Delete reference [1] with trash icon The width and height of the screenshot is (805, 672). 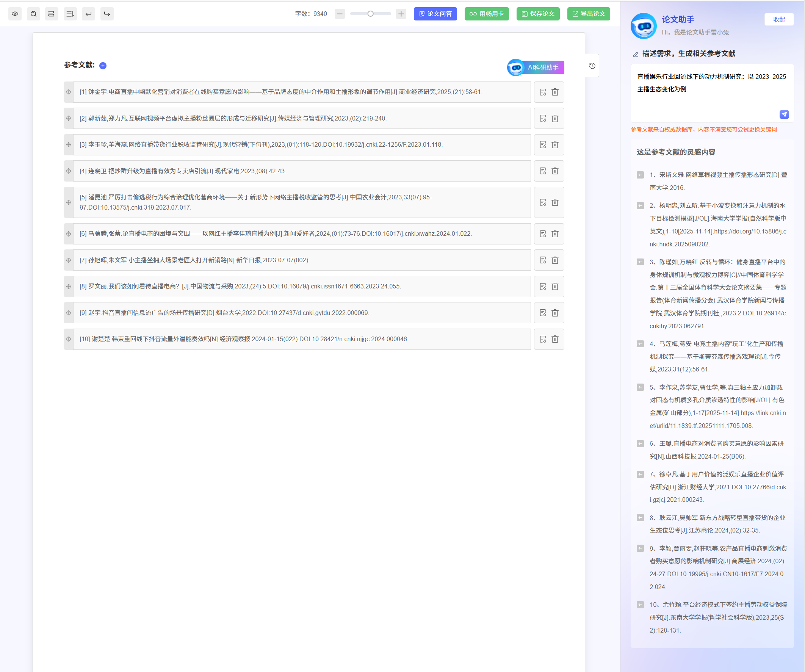click(555, 92)
